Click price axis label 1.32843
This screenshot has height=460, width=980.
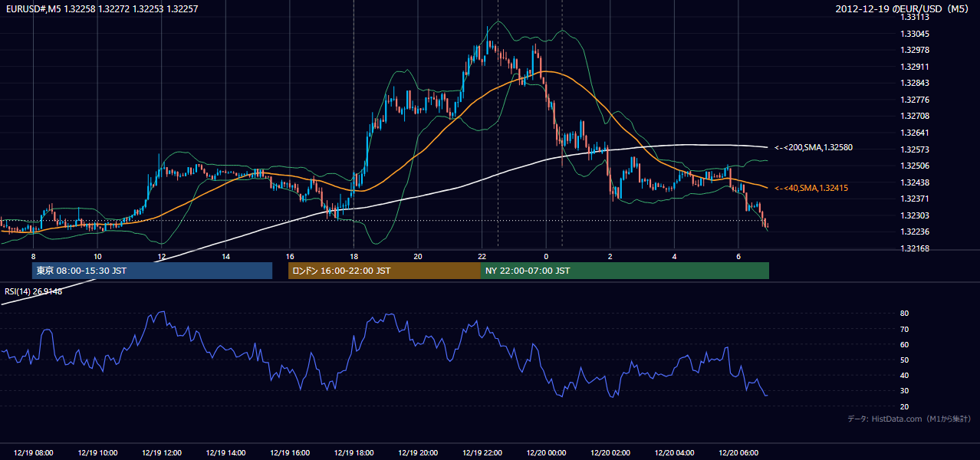[916, 83]
